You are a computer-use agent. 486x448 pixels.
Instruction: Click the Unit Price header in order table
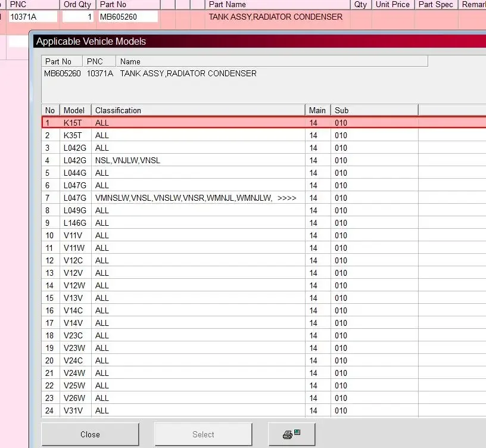[392, 4]
